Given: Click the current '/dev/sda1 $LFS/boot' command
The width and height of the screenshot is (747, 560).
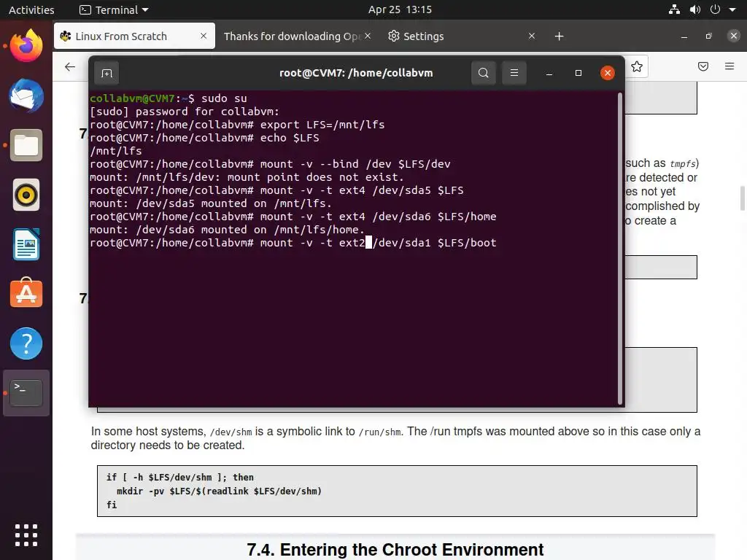Looking at the screenshot, I should [x=293, y=243].
